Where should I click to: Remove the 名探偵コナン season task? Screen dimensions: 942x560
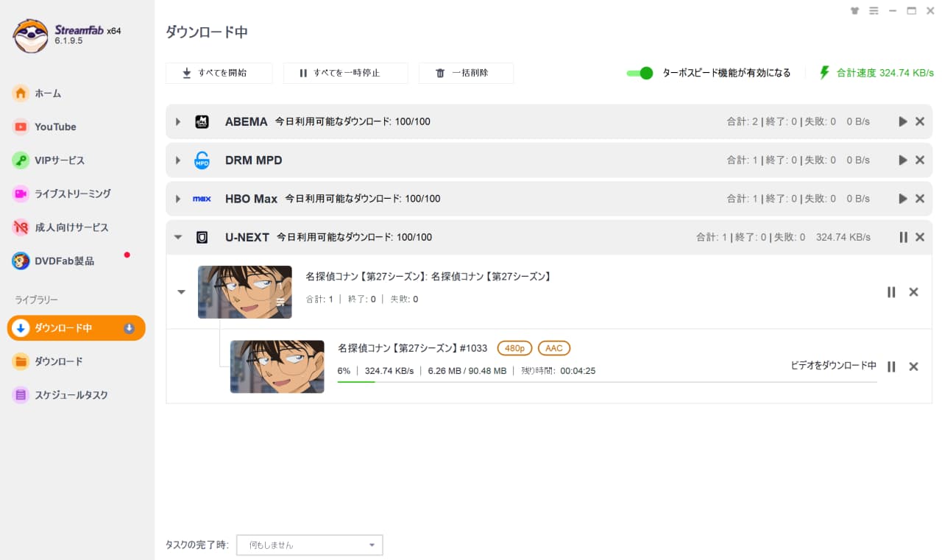tap(913, 292)
